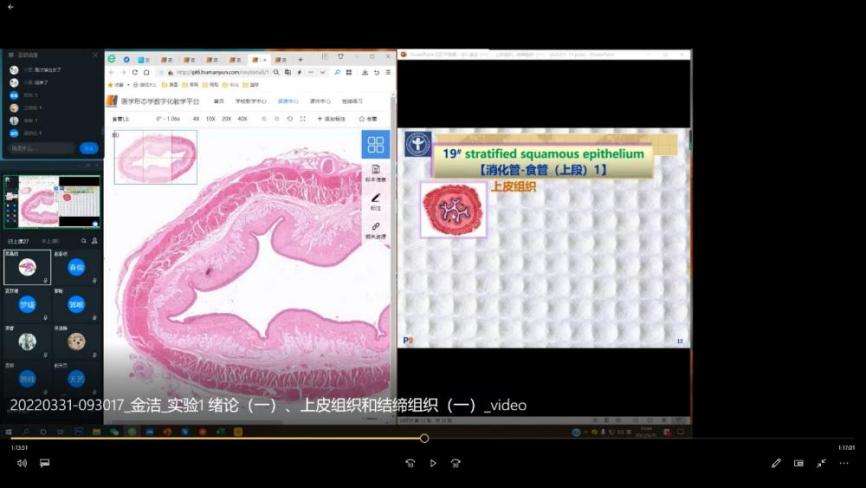Switch to mini player view

coord(799,463)
